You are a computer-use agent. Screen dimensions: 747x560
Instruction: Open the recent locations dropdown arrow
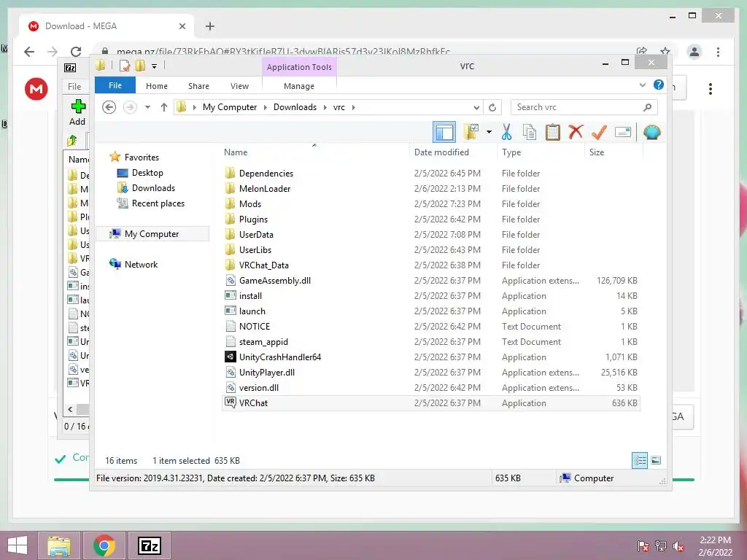click(147, 107)
